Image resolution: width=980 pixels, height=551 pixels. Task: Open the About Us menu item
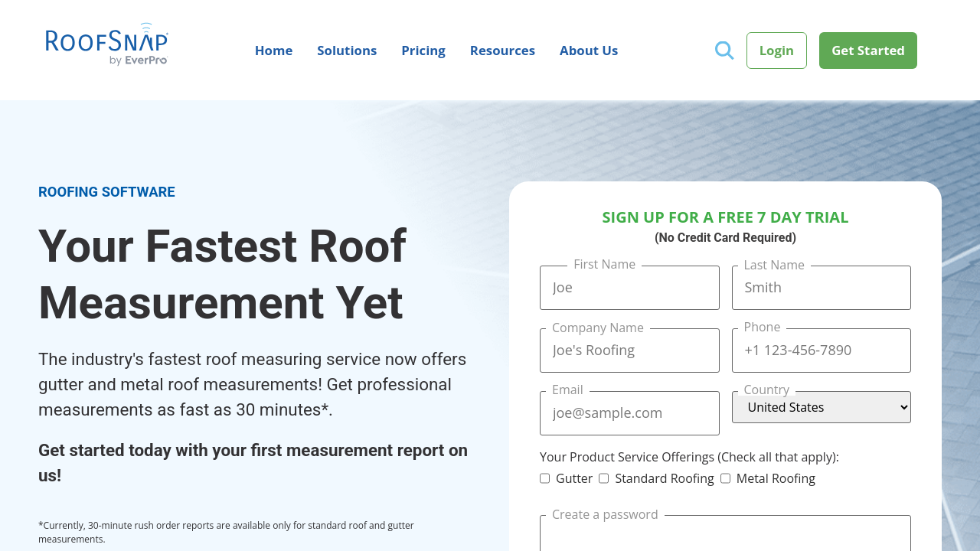point(589,51)
